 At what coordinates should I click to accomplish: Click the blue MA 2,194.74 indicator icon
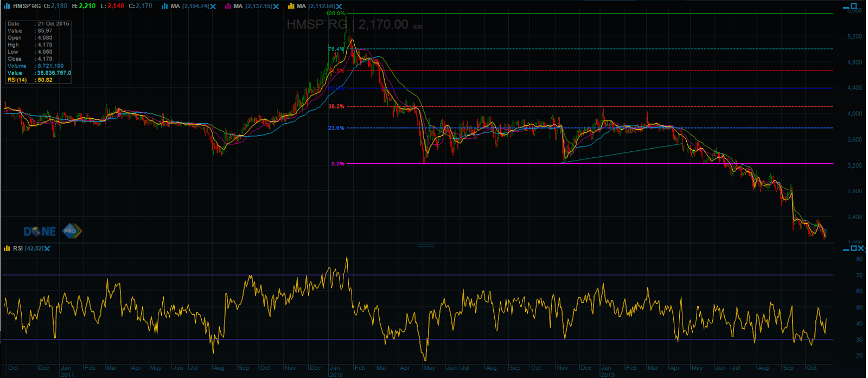pyautogui.click(x=165, y=6)
